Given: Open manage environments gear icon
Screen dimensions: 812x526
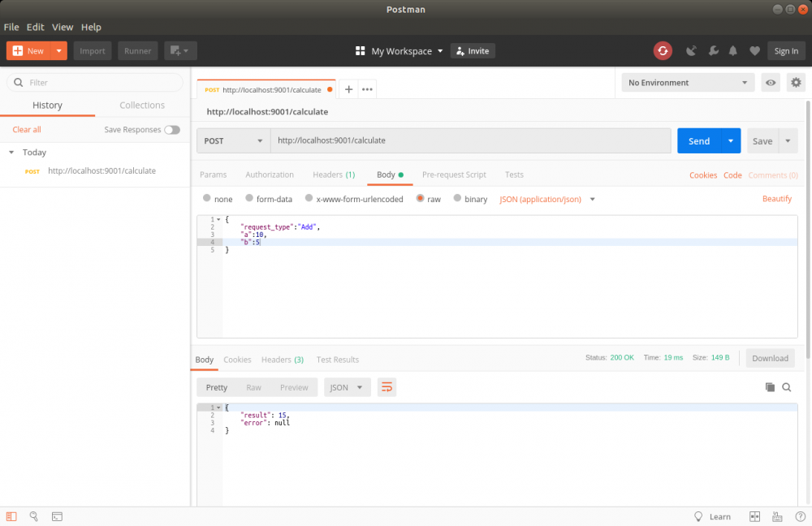Looking at the screenshot, I should tap(796, 83).
